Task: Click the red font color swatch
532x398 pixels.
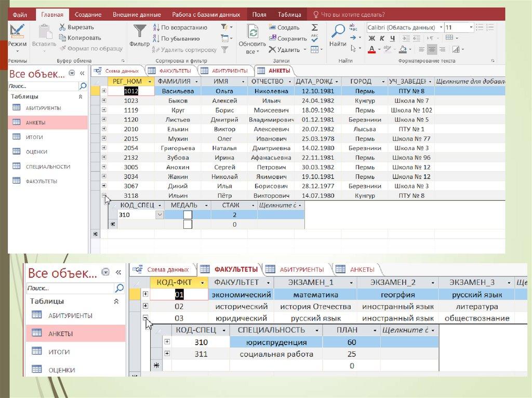Action: click(372, 50)
